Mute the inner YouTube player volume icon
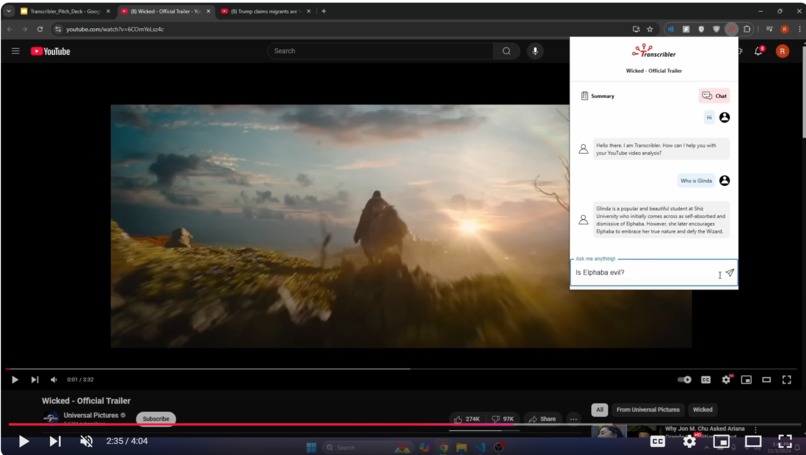806x455 pixels. pos(54,380)
